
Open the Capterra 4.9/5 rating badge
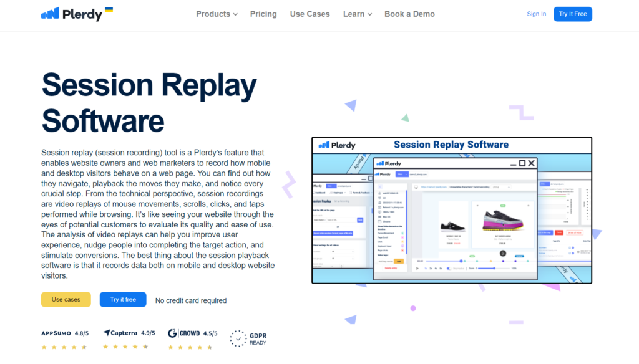tap(129, 340)
